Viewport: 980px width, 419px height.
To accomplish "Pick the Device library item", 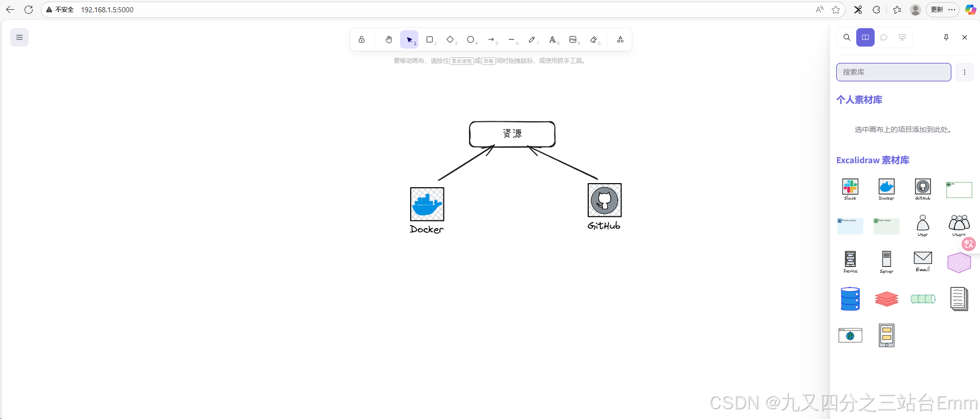I will coord(850,262).
